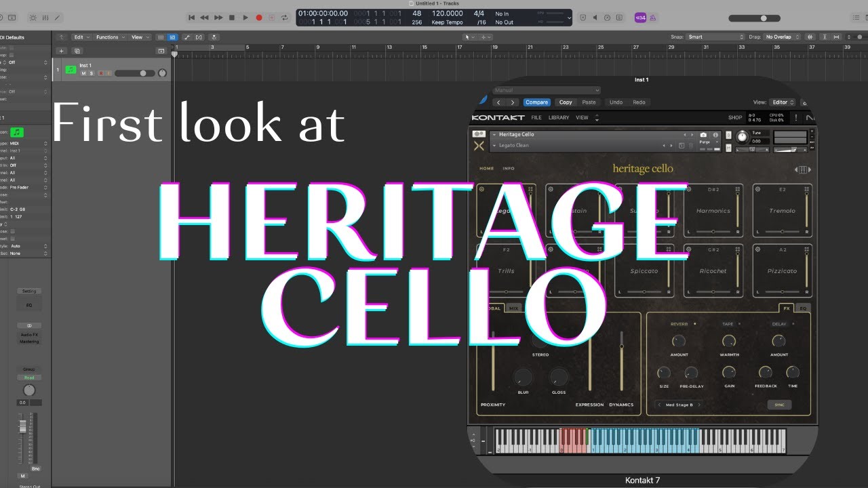Open the Kontakt SHOP link
868x488 pixels.
point(735,118)
